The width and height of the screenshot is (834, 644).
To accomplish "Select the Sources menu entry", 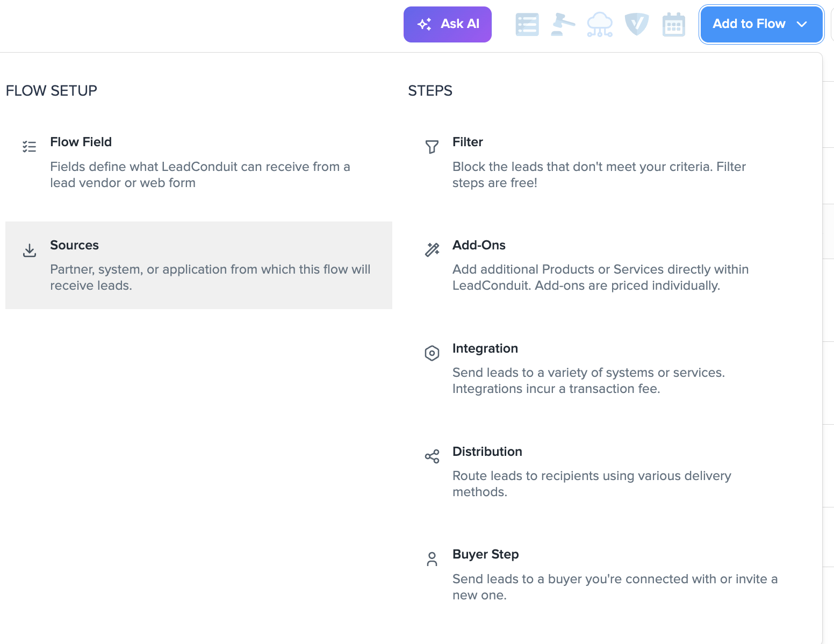I will pos(199,265).
